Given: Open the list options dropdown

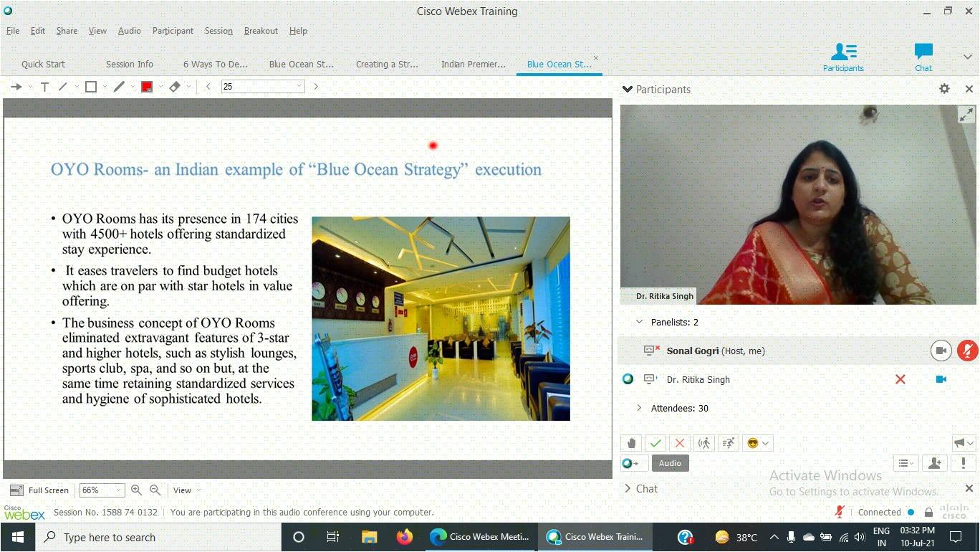Looking at the screenshot, I should click(x=905, y=463).
